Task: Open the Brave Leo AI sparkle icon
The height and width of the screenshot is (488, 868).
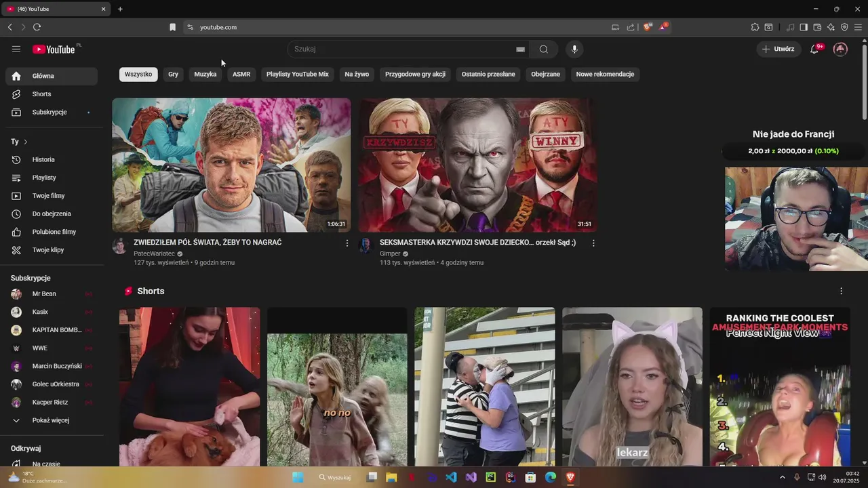Action: pos(831,27)
